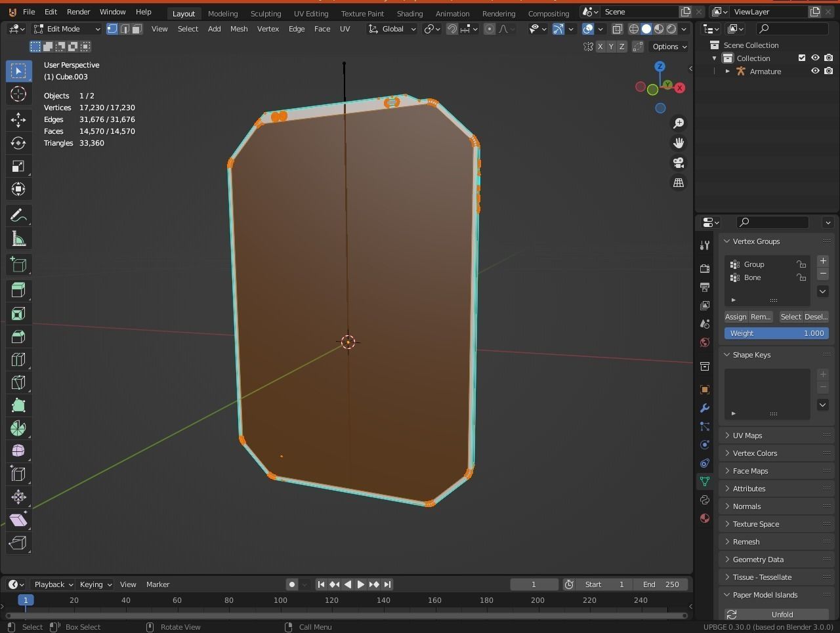Toggle X axis mirror
The height and width of the screenshot is (633, 840).
[x=600, y=47]
